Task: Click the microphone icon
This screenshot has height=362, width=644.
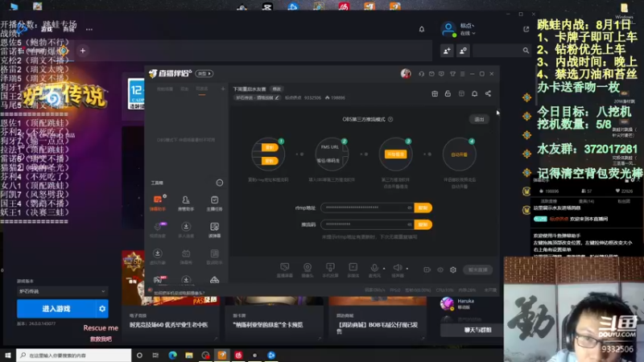Action: [374, 268]
